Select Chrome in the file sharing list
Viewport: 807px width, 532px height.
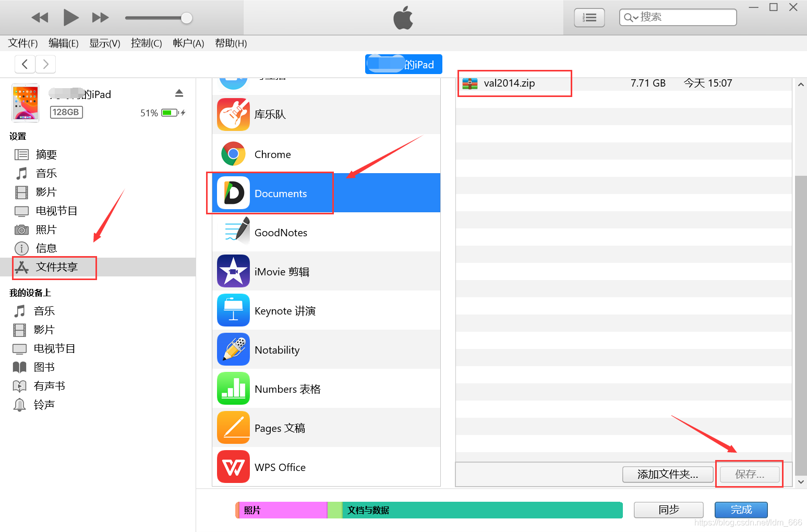click(x=272, y=154)
